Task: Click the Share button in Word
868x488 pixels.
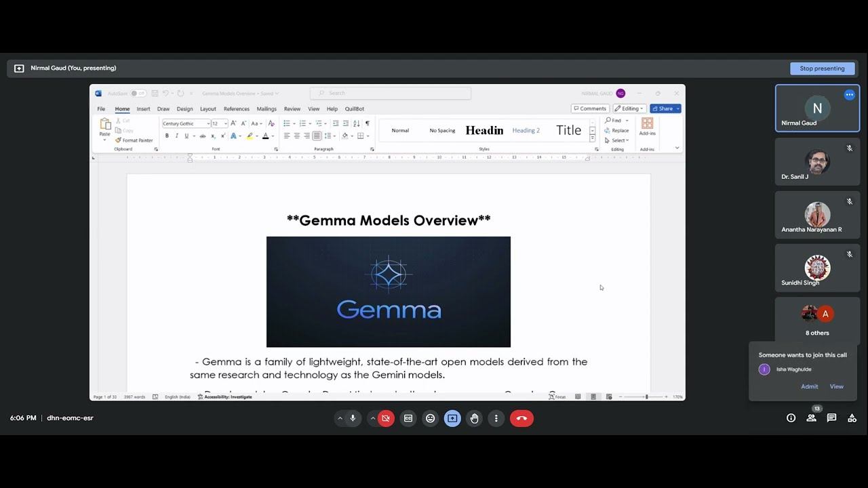Action: click(665, 108)
